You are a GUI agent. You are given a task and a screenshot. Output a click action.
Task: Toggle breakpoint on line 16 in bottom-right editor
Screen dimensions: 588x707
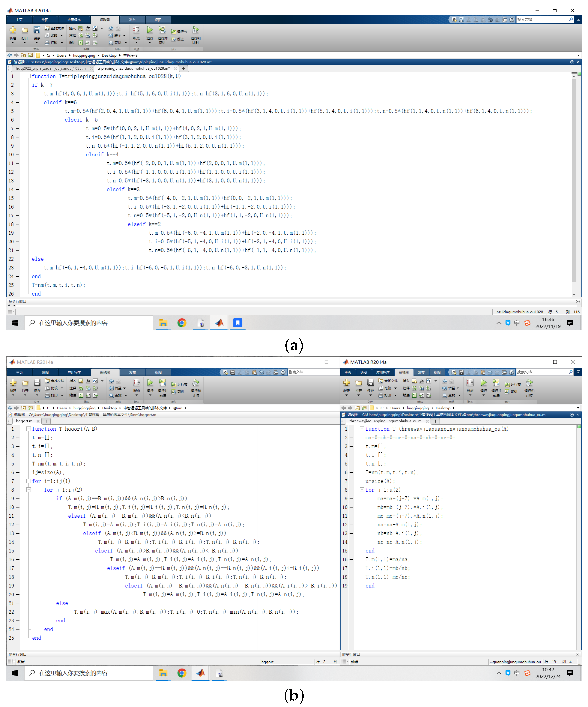tap(351, 560)
